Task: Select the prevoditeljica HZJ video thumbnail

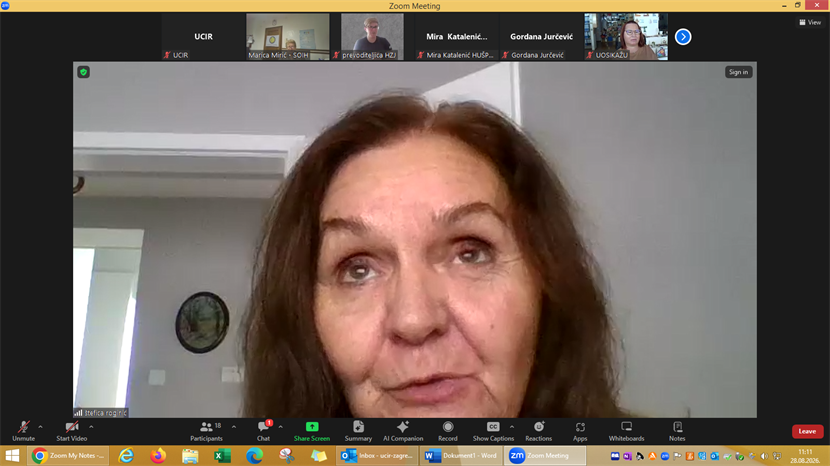Action: coord(372,37)
